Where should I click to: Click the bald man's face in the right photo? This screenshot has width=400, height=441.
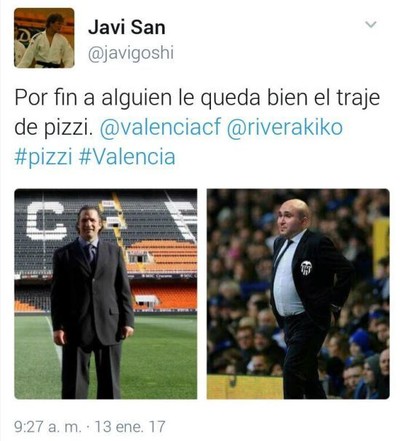point(290,218)
